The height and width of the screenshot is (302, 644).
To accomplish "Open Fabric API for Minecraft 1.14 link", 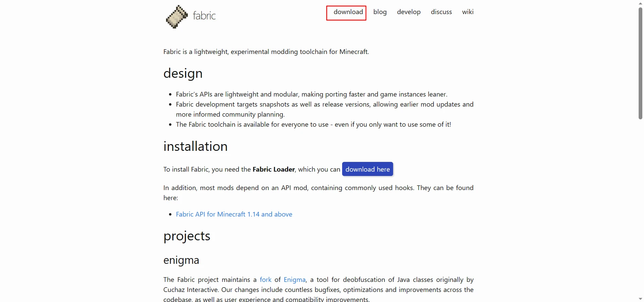I will click(234, 214).
